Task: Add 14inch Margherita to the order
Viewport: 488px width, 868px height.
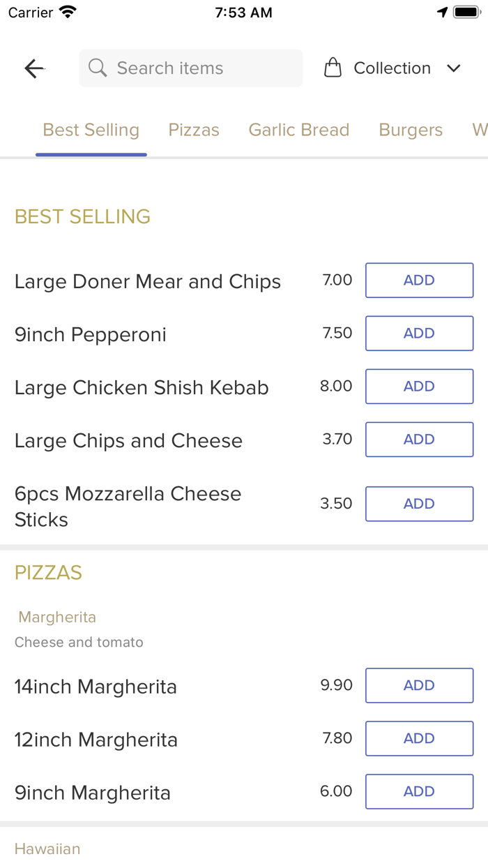Action: pyautogui.click(x=419, y=685)
